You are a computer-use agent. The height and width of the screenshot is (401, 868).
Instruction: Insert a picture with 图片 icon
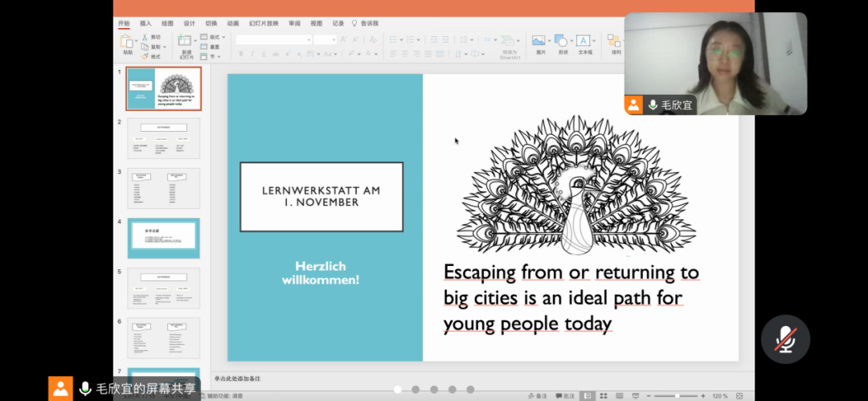pyautogui.click(x=539, y=41)
